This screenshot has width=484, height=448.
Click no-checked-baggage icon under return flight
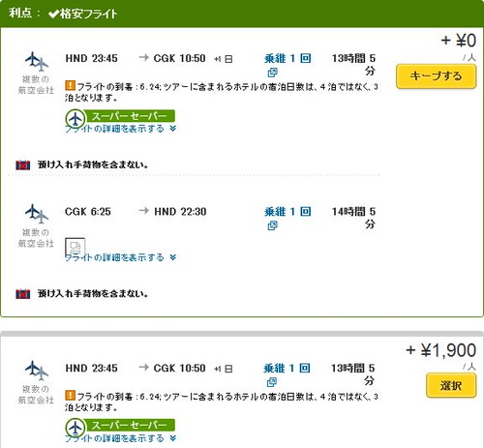pyautogui.click(x=23, y=294)
